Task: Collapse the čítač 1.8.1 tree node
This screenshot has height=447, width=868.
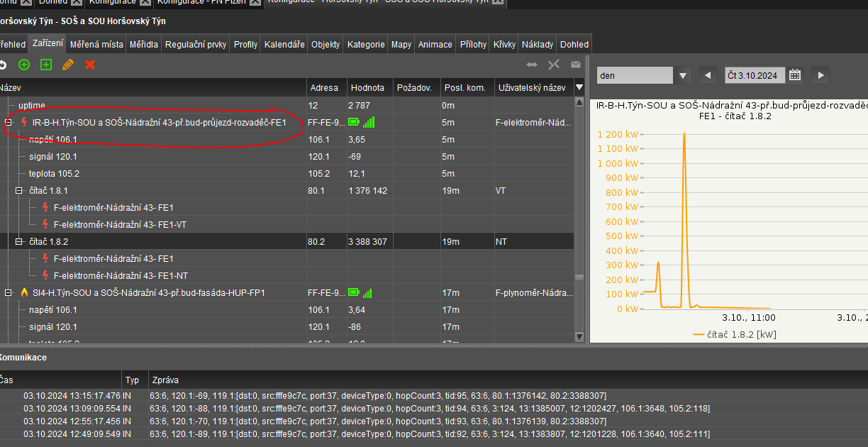Action: (x=19, y=191)
